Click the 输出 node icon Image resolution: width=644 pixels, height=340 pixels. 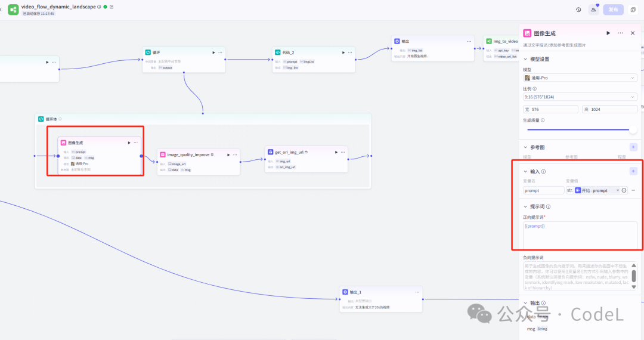[x=397, y=42]
